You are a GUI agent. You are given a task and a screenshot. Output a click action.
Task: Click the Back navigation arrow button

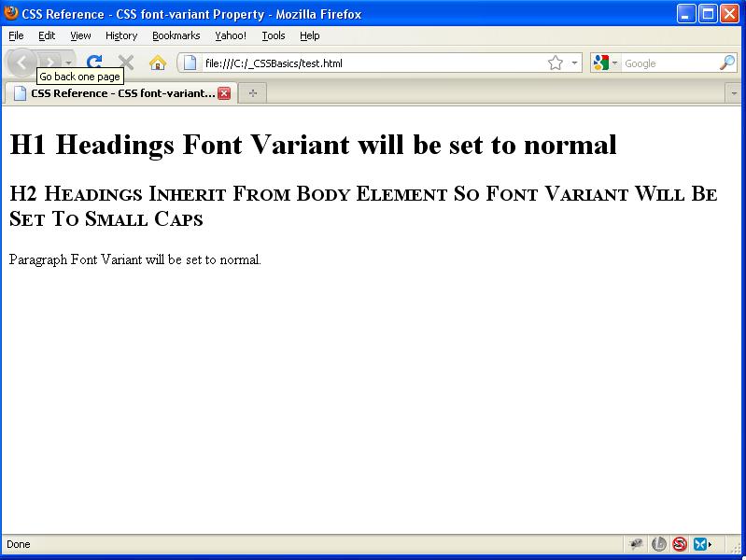point(21,63)
